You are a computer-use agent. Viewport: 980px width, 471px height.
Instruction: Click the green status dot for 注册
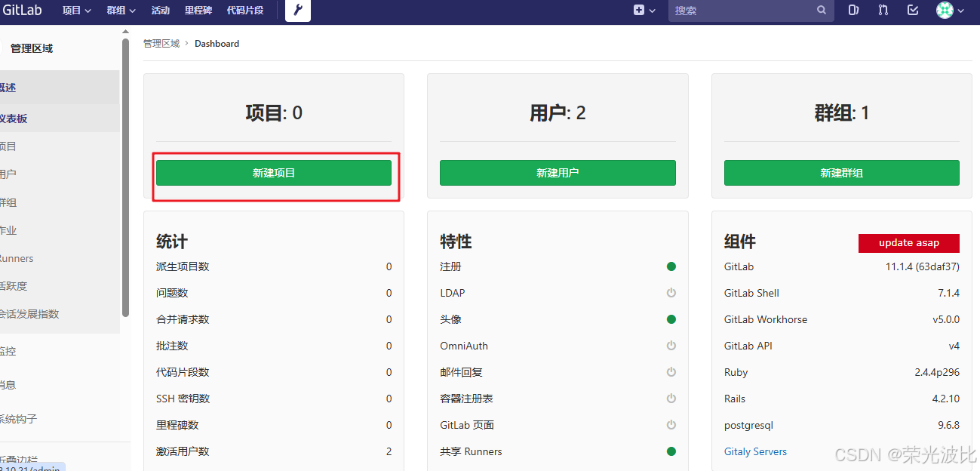click(x=671, y=266)
